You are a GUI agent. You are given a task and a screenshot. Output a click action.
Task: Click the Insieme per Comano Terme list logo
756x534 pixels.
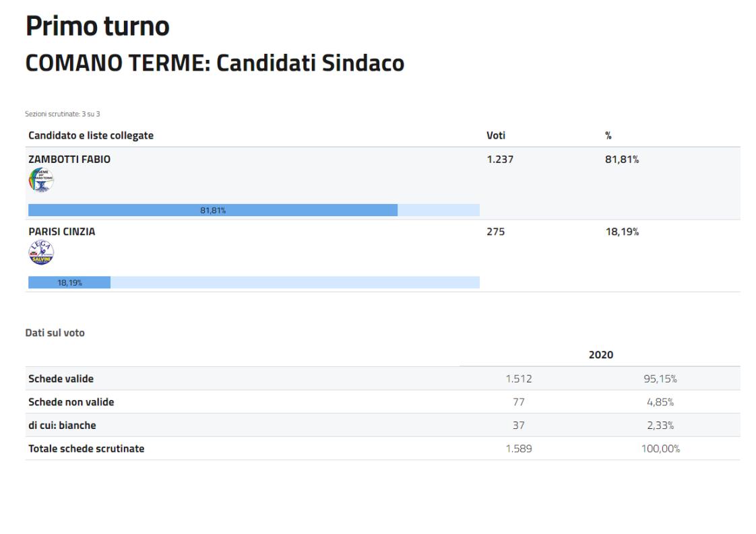[x=41, y=180]
